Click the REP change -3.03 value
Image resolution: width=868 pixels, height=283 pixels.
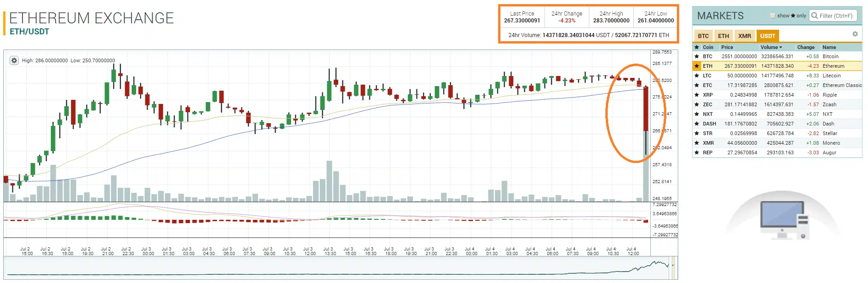tap(813, 152)
